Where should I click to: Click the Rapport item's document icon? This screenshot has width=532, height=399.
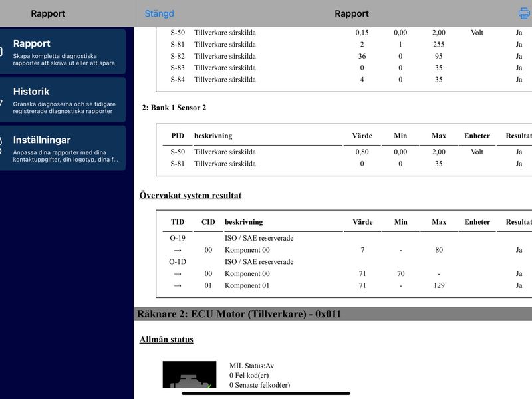tap(1, 52)
